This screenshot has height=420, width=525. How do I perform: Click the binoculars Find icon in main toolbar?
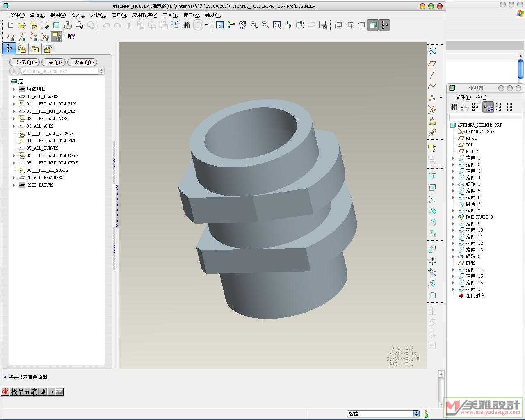point(187,25)
